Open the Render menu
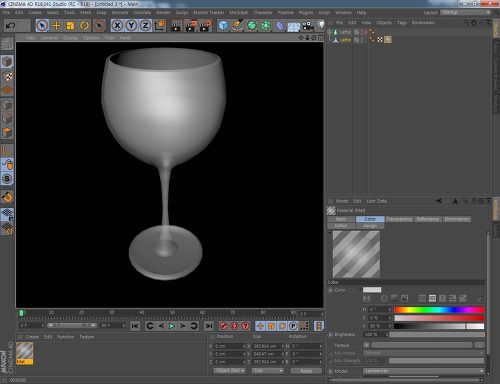Viewport: 500px width, 384px height. coord(163,12)
